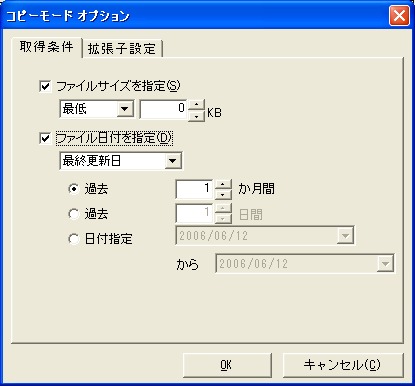Close the コピーモード オプション dialog
Viewport: 415px width, 386px height.
(x=399, y=16)
